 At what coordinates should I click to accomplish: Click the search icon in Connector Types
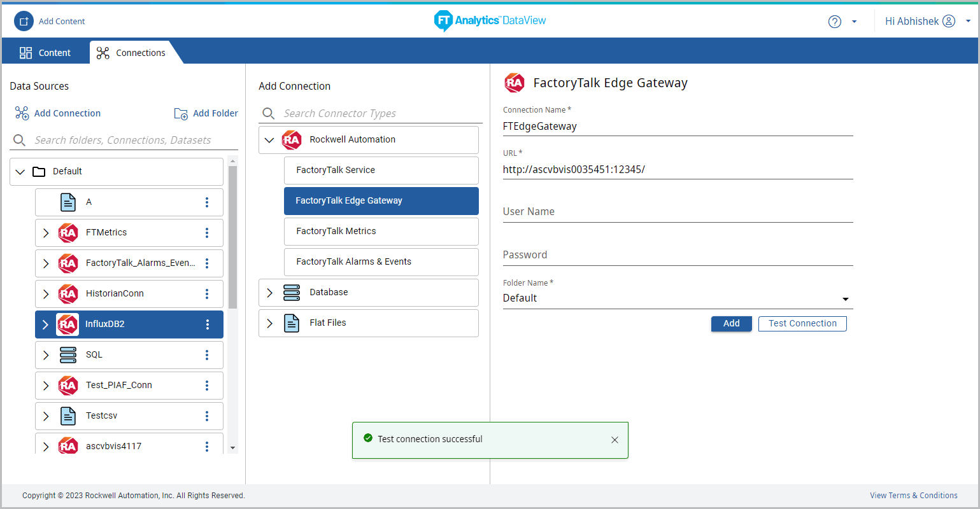click(x=269, y=113)
